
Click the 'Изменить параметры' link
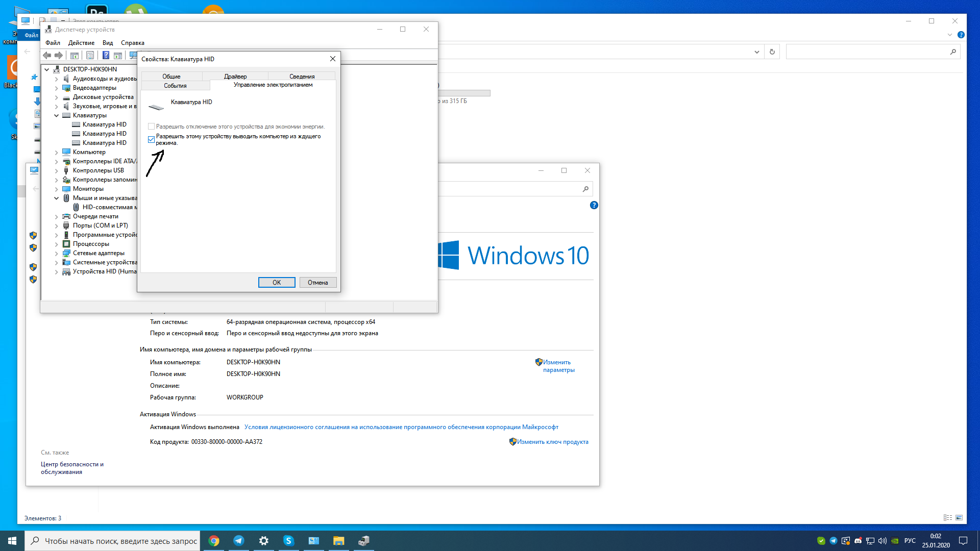click(558, 366)
